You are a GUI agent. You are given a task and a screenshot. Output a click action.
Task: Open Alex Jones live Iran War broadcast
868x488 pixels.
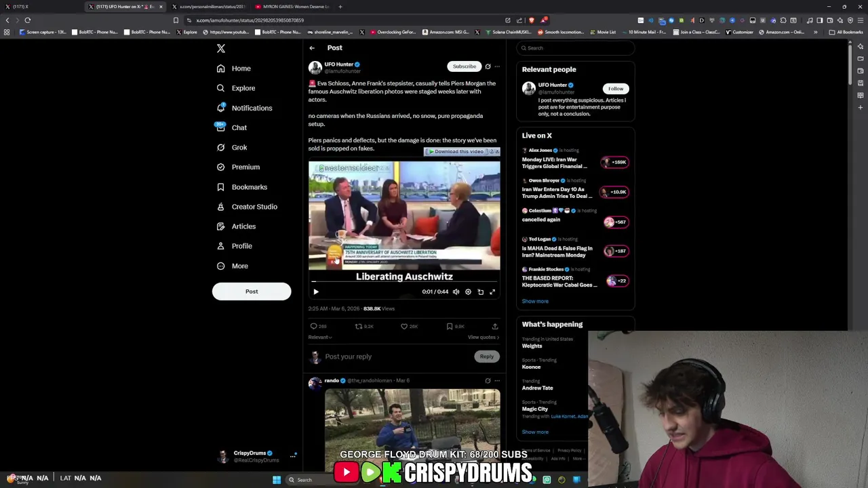576,159
